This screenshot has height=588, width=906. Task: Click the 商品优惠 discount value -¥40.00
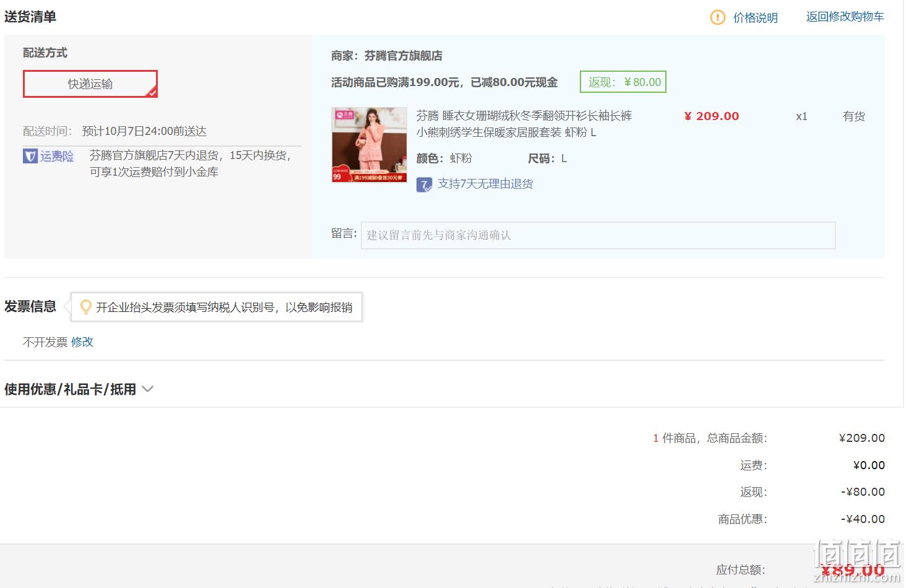(863, 519)
